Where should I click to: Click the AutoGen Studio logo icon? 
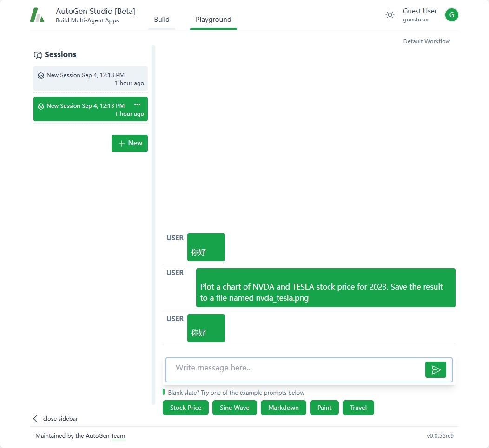(37, 15)
